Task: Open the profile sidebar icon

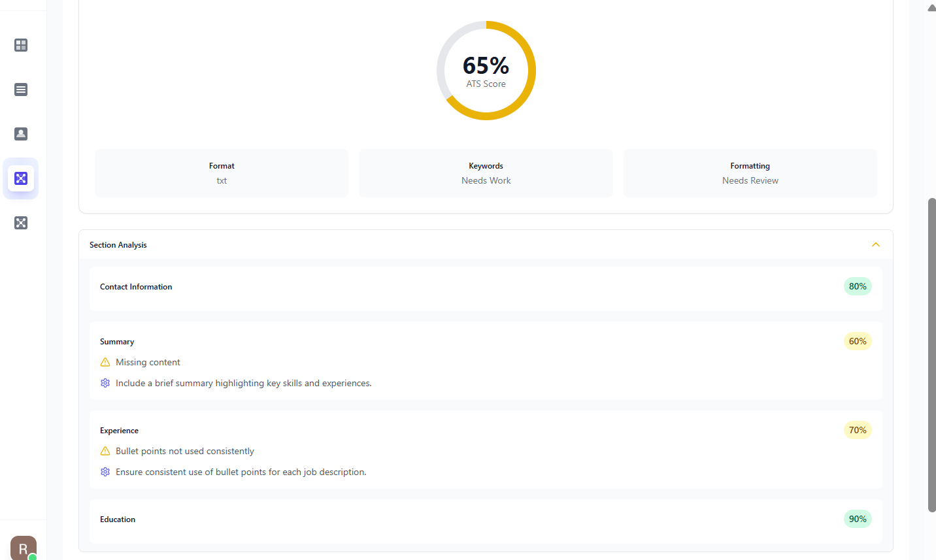Action: pos(20,133)
